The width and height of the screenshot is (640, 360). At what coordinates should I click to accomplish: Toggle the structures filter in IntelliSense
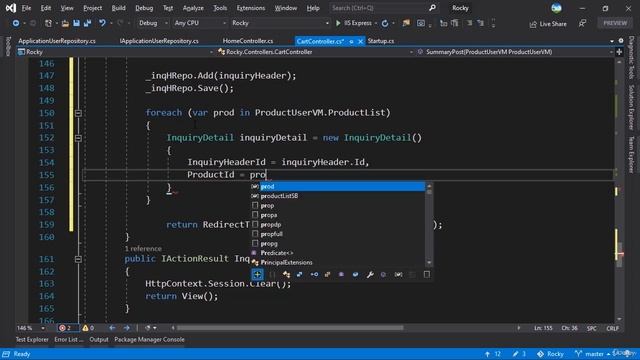(300, 275)
